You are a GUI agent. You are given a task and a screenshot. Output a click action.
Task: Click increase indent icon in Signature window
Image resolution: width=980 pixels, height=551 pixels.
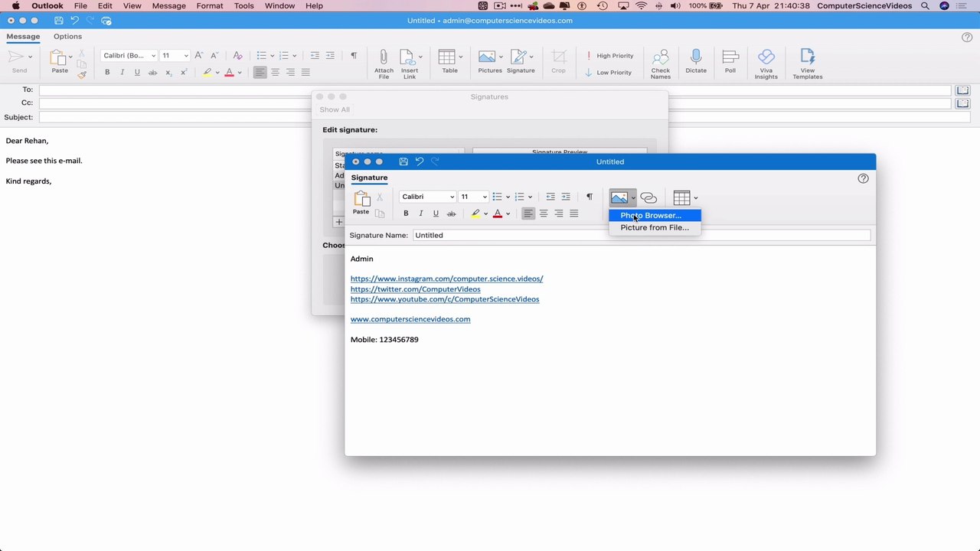click(566, 197)
